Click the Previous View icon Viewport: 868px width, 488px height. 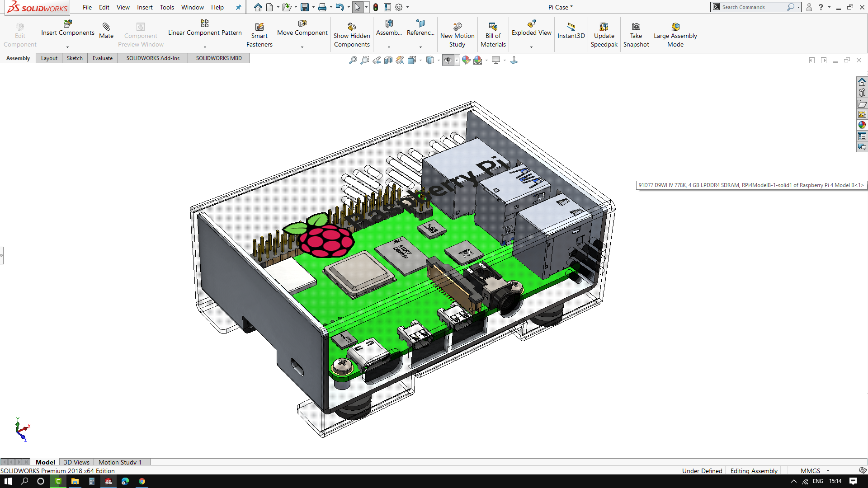(x=377, y=60)
